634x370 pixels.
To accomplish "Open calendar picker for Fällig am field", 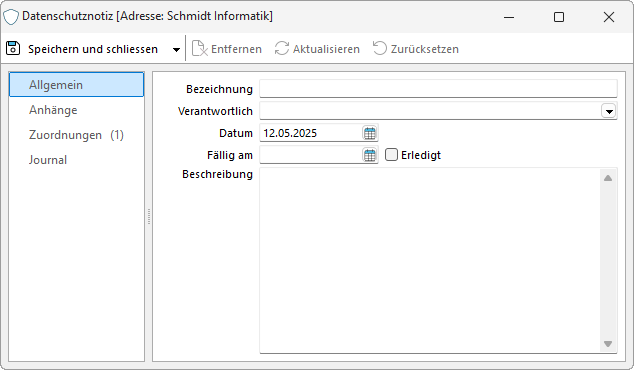I will pos(370,155).
